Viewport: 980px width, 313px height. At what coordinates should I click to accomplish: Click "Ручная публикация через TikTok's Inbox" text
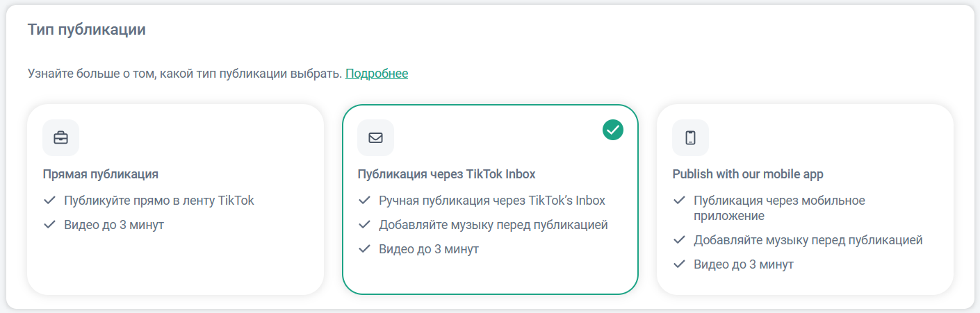coord(492,201)
